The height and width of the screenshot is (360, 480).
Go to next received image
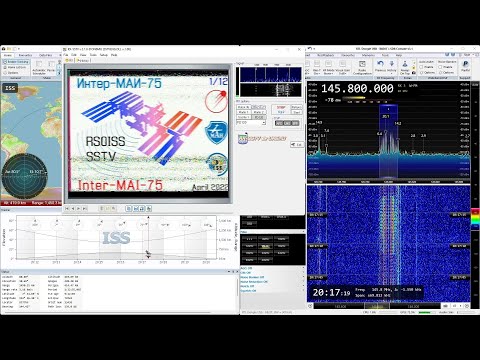coord(79,209)
